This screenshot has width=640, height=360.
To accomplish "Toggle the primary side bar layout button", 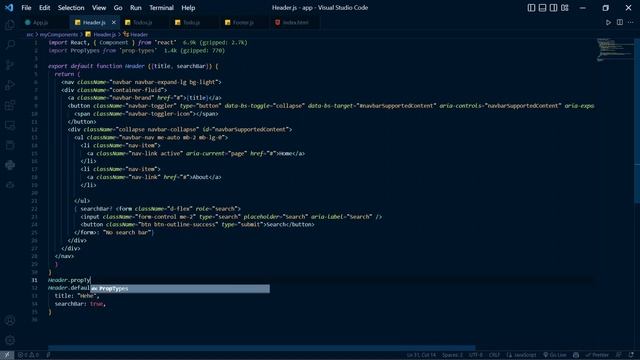I will 531,8.
